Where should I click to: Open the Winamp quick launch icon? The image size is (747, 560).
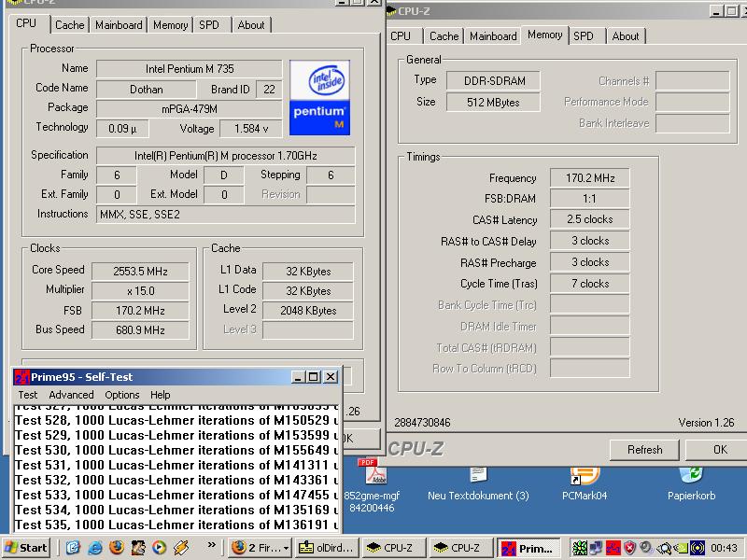point(181,548)
